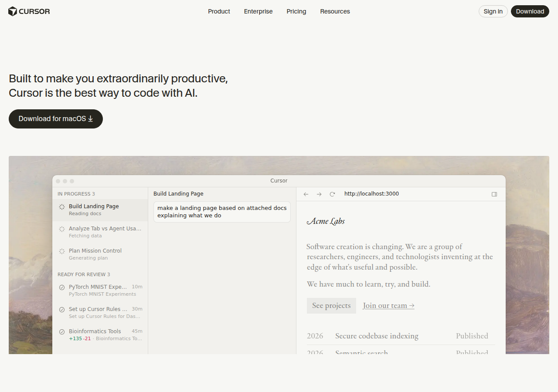The width and height of the screenshot is (558, 392).
Task: Click the Cursor logo in the header
Action: (29, 11)
